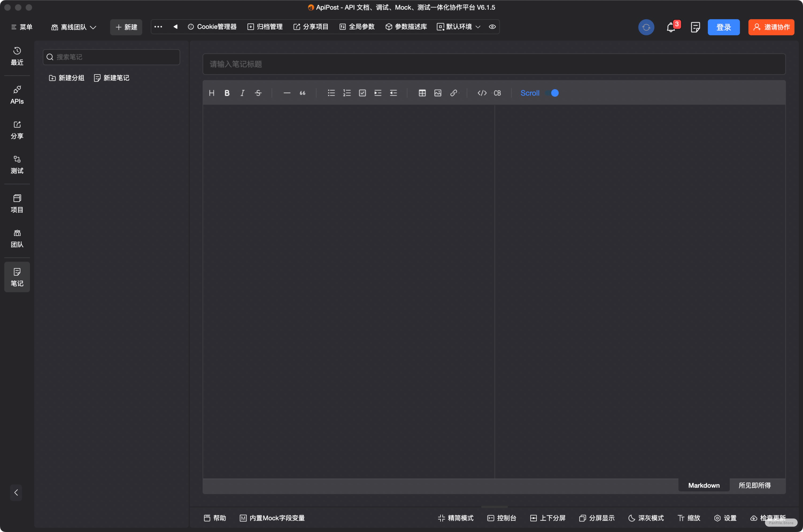Viewport: 803px width, 532px height.
Task: Open 缩放 zoom options
Action: pyautogui.click(x=689, y=518)
